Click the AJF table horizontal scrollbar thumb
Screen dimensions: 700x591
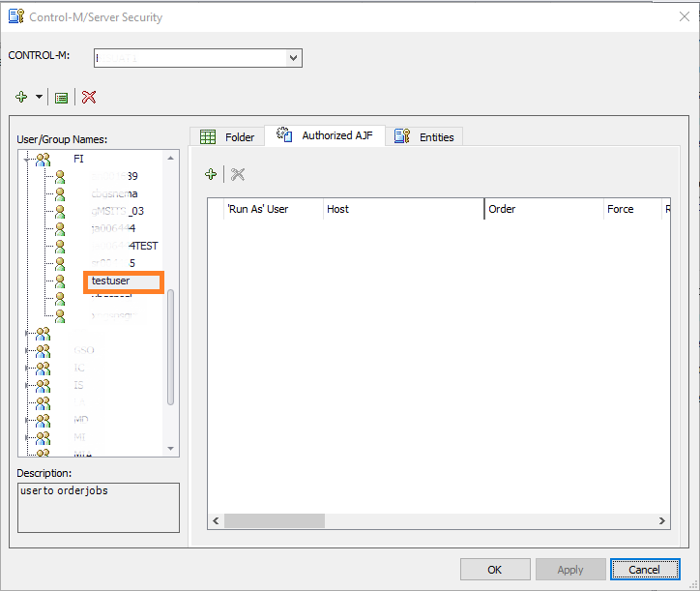pos(275,520)
